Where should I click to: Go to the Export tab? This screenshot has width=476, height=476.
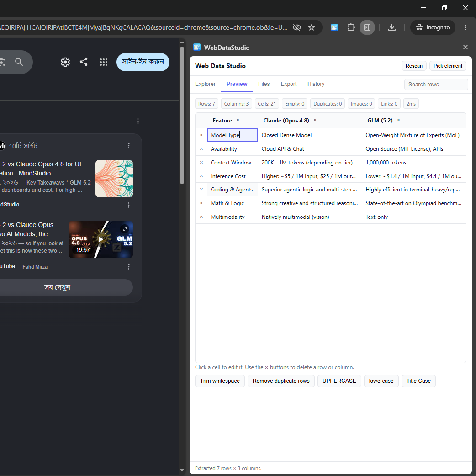tap(288, 84)
